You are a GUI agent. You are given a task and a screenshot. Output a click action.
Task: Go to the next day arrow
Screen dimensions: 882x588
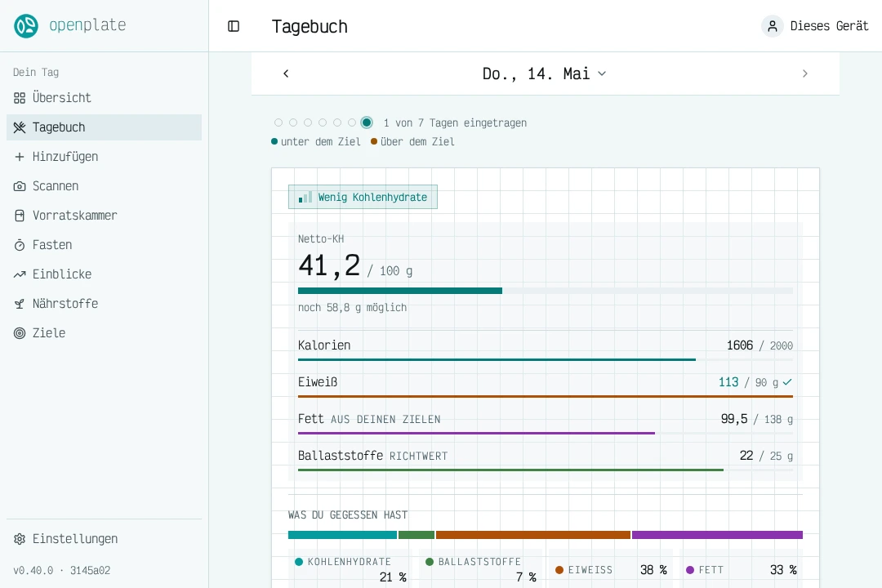(805, 73)
